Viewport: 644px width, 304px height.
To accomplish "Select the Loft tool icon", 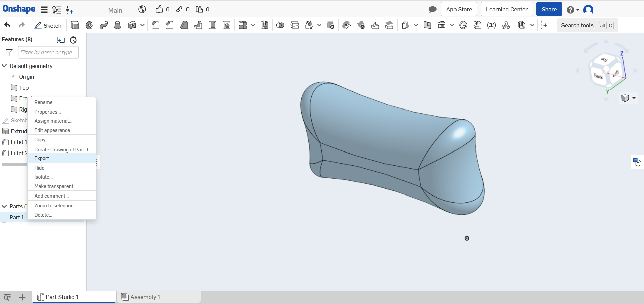I will pyautogui.click(x=117, y=26).
